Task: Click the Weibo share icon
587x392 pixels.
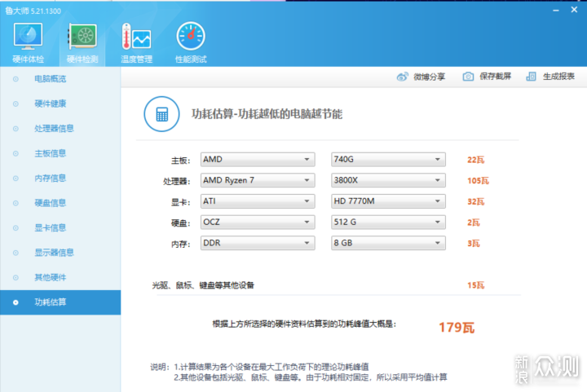Action: pos(403,77)
